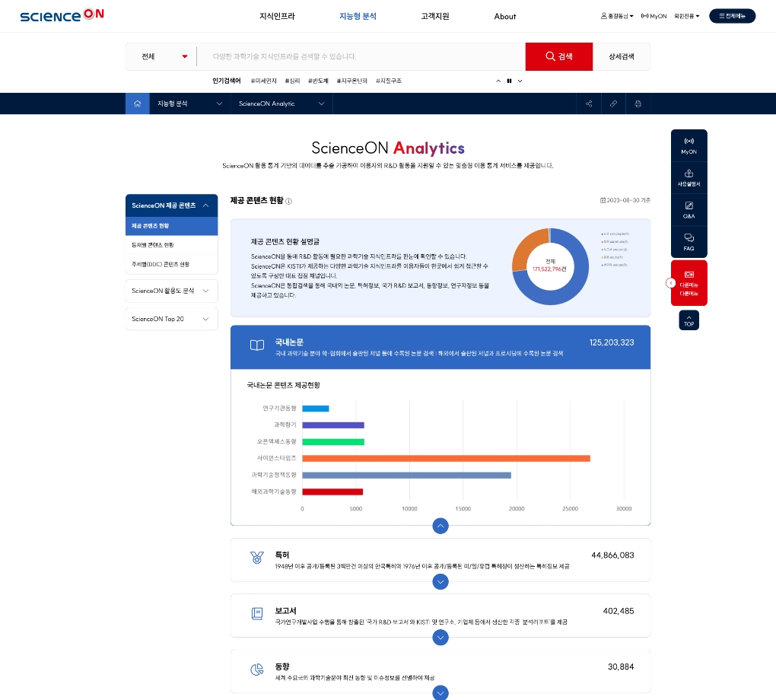Screen dimensions: 776x700
Task: Click the report icon in 보고서 row
Action: [x=257, y=613]
